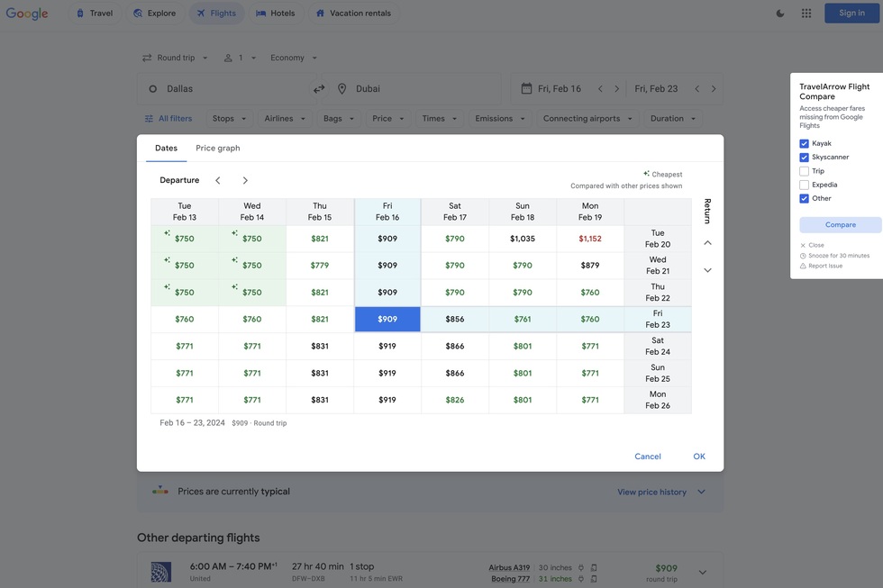Open the Airlines filter dropdown
The height and width of the screenshot is (588, 883).
pos(285,119)
